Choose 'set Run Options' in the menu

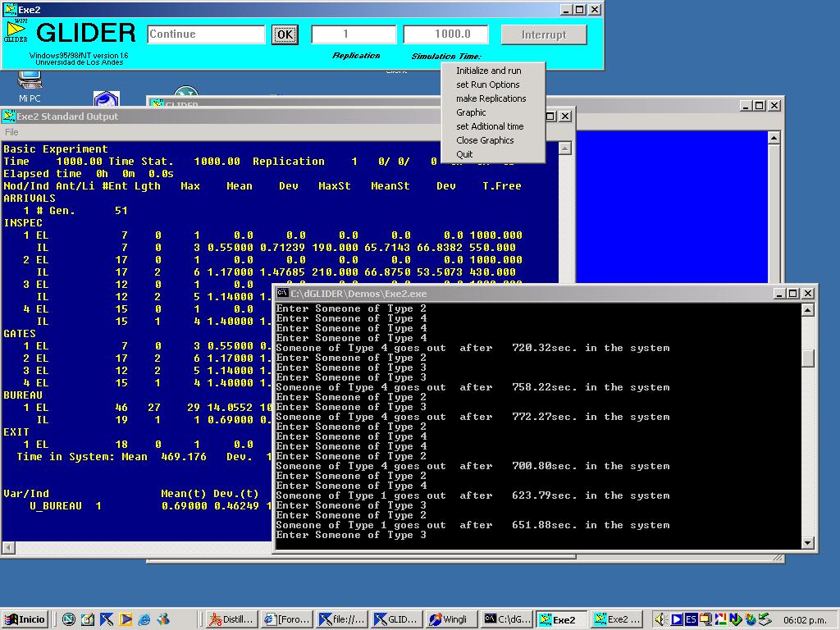click(x=487, y=84)
